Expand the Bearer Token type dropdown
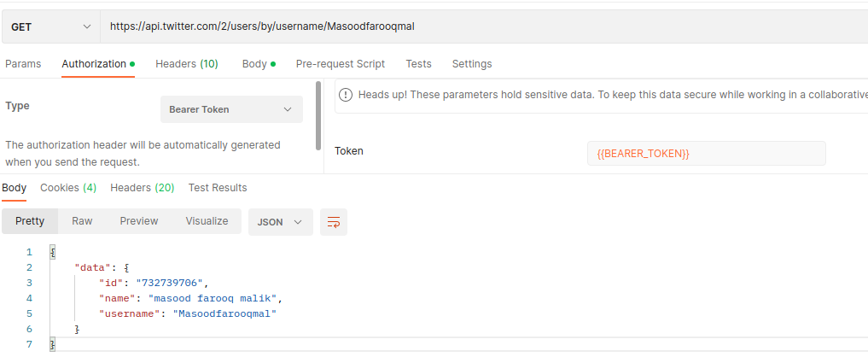Screen dimensions: 868x357 click(231, 109)
